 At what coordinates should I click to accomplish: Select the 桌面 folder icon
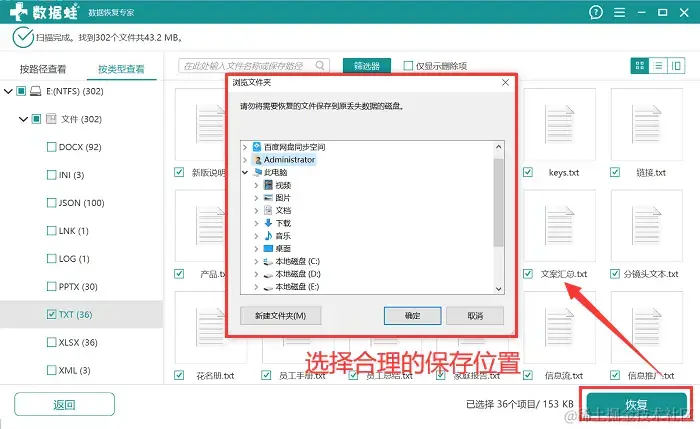point(268,248)
